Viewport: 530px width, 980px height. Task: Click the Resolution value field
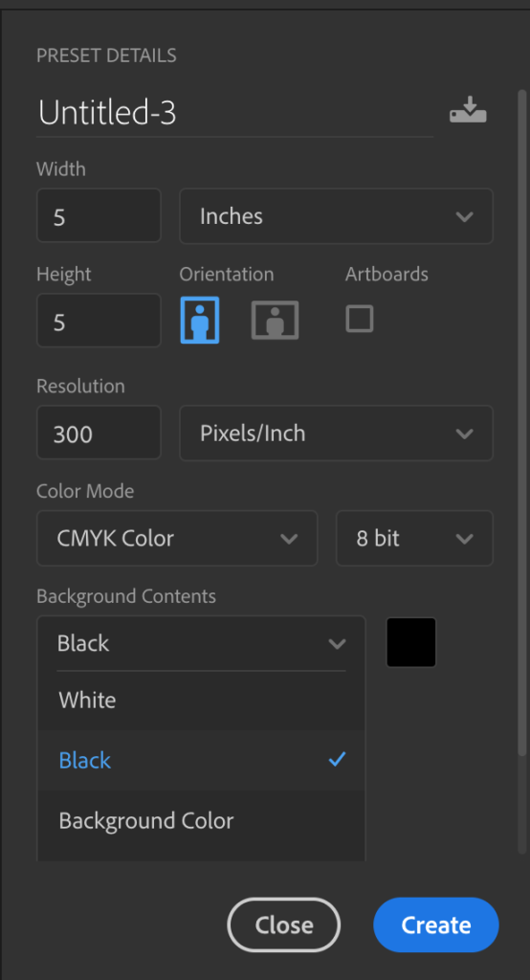tap(99, 433)
